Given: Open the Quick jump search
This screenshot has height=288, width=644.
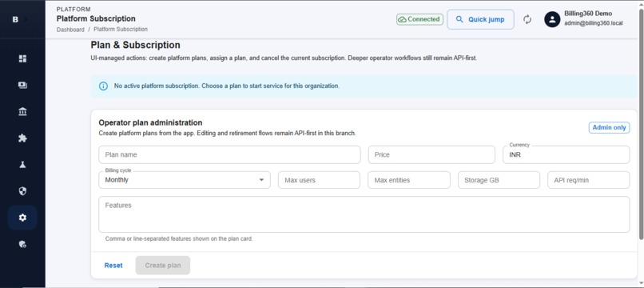Looking at the screenshot, I should [480, 19].
